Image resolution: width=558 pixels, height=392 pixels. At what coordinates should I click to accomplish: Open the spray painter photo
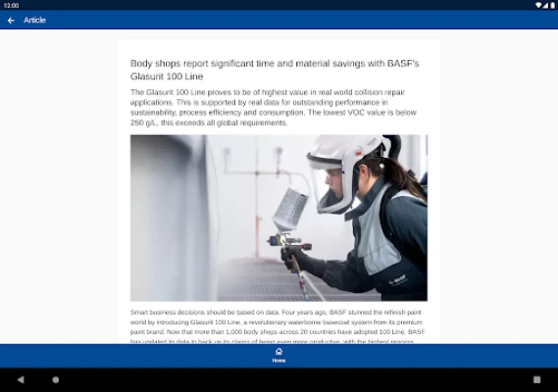click(279, 218)
